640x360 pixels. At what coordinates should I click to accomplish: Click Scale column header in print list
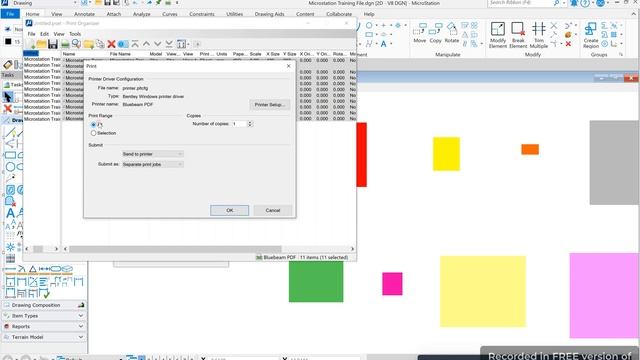256,54
